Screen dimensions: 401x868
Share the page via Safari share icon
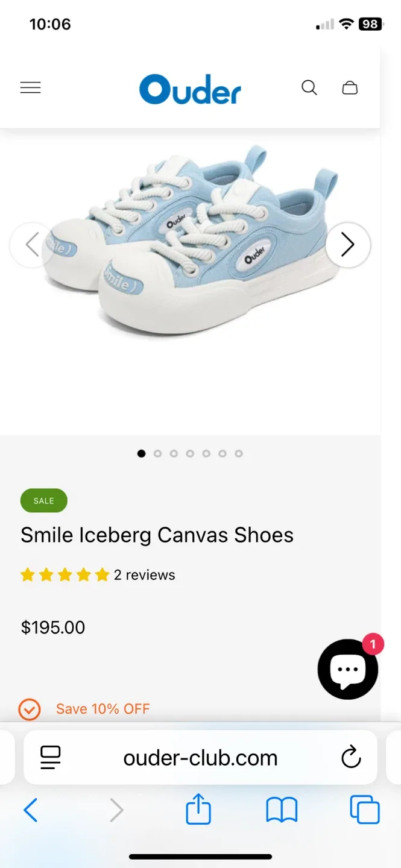[198, 810]
